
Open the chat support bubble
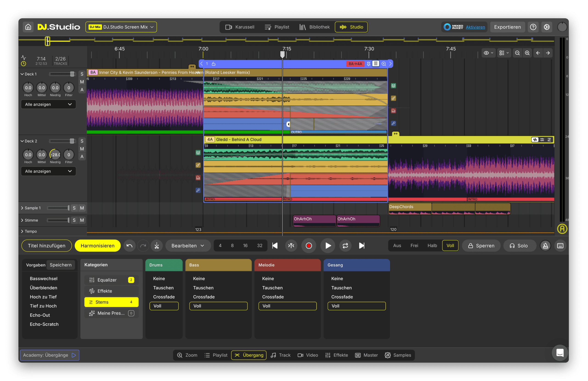[560, 352]
